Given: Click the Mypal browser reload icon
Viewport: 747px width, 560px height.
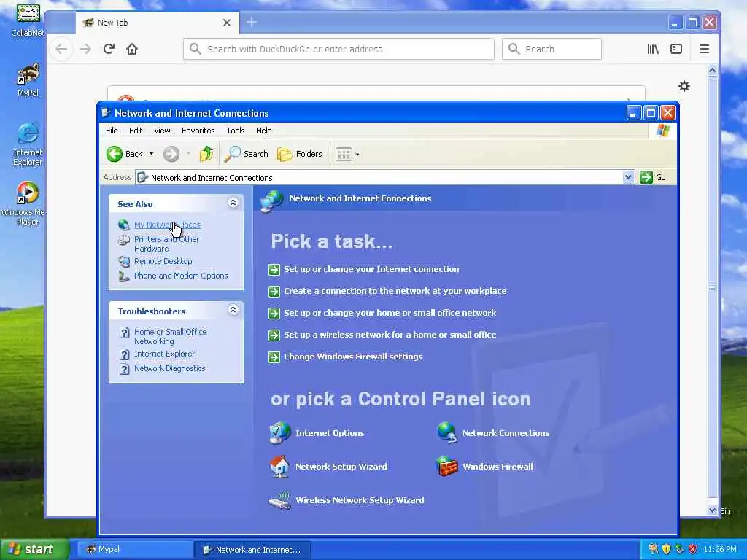Looking at the screenshot, I should [x=109, y=49].
